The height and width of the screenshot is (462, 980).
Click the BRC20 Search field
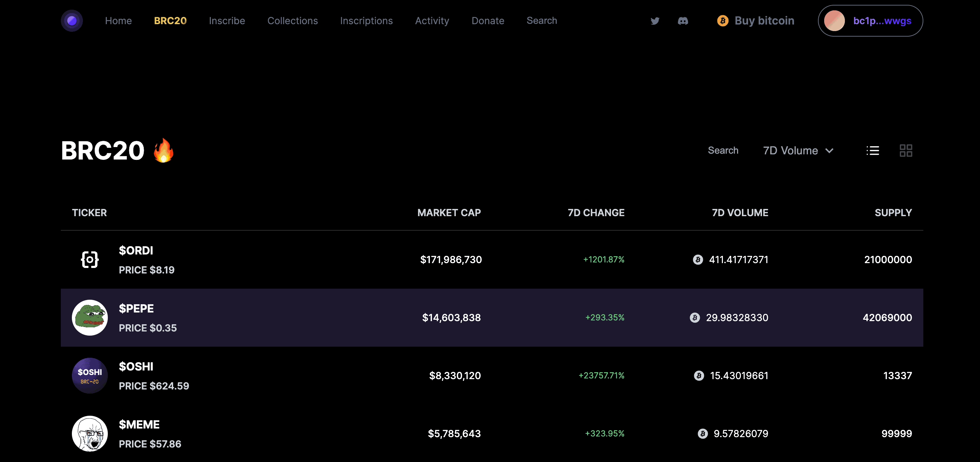pos(723,151)
